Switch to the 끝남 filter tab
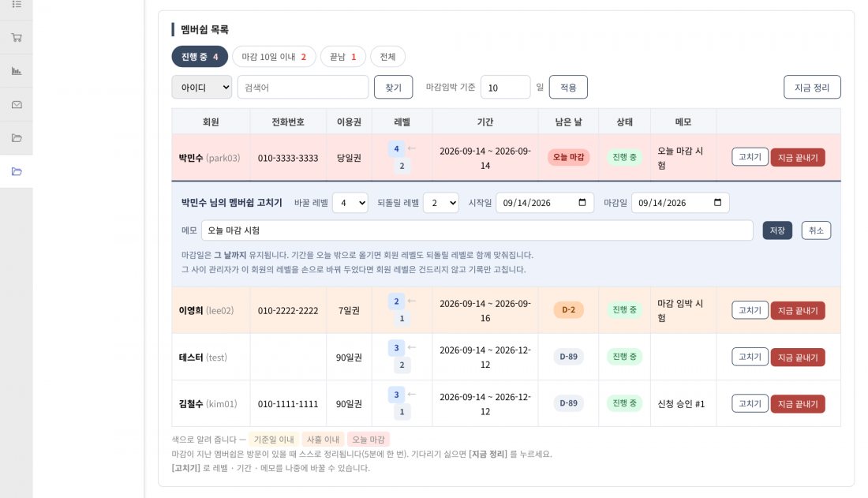The image size is (868, 498). (x=342, y=57)
